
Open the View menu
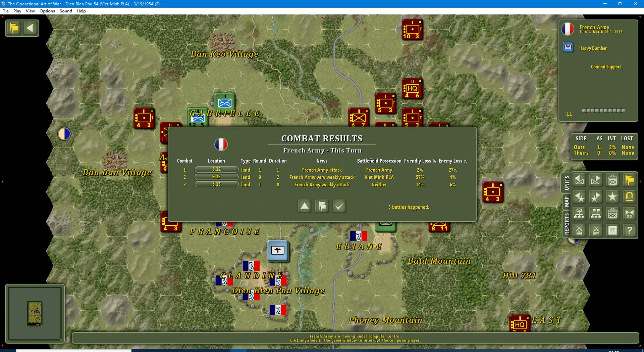[30, 11]
